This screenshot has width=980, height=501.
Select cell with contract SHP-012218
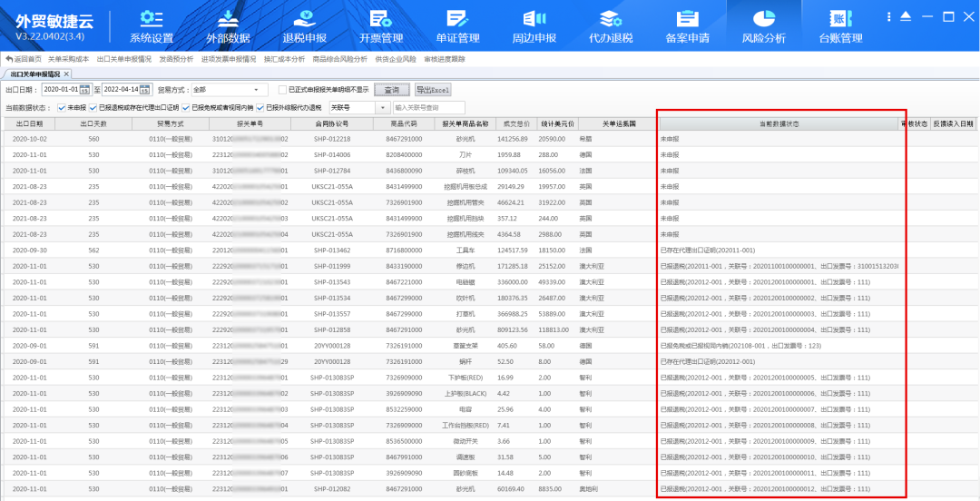tap(332, 139)
